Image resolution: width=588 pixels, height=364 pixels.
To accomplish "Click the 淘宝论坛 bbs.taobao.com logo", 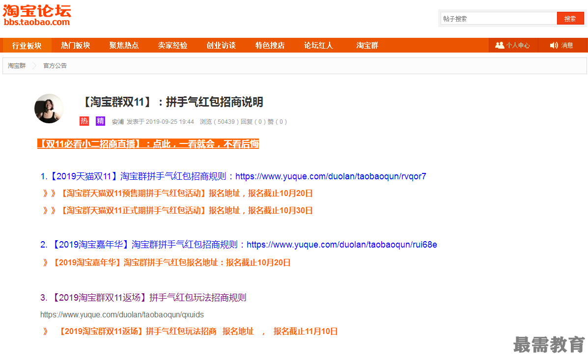I will 37,15.
